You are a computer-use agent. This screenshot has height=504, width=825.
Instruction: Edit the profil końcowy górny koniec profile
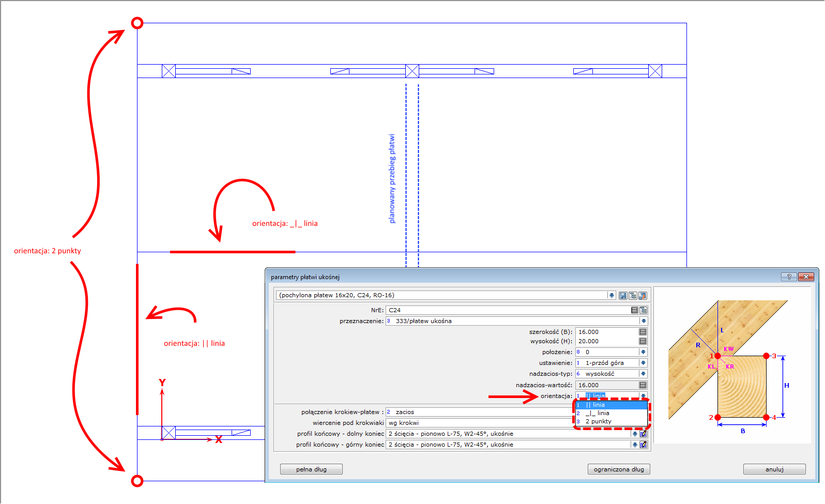[644, 445]
